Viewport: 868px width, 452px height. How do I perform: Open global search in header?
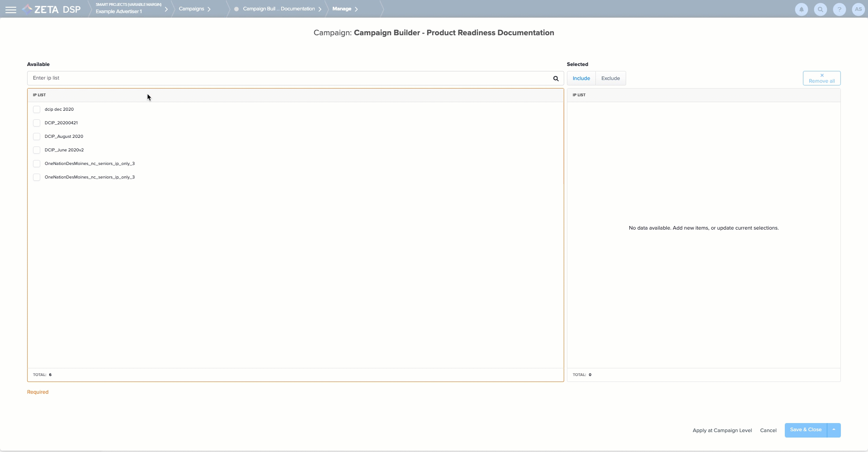point(820,9)
